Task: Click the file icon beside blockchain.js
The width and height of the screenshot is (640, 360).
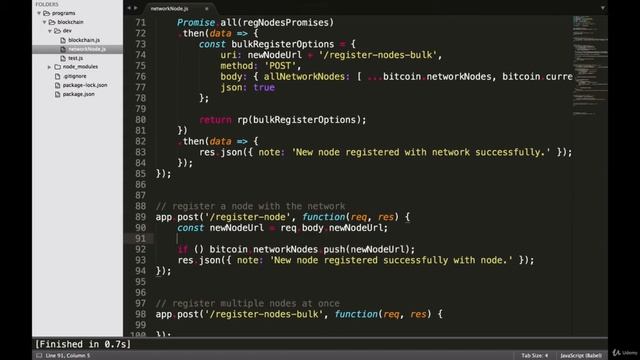Action: [63, 40]
